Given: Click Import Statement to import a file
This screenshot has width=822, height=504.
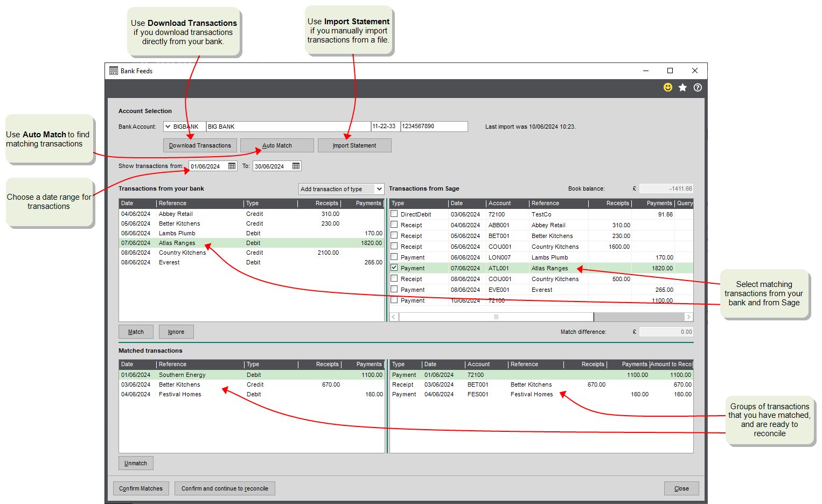Looking at the screenshot, I should 354,145.
